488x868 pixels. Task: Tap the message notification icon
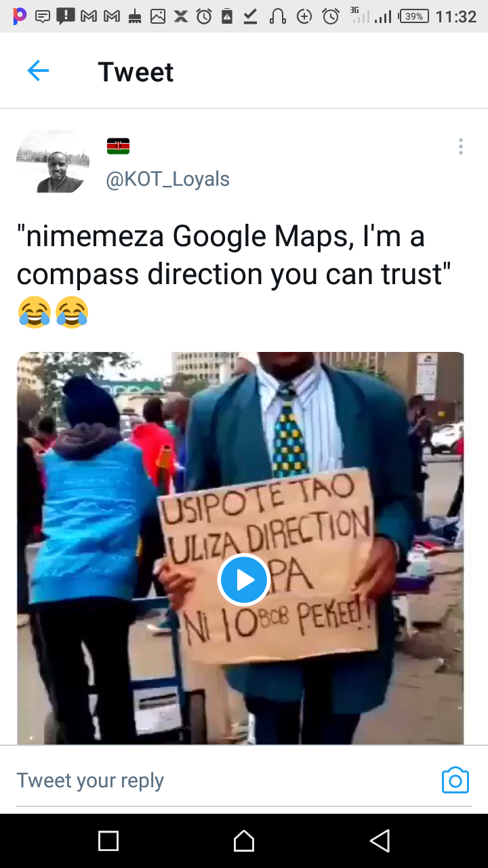[x=42, y=16]
